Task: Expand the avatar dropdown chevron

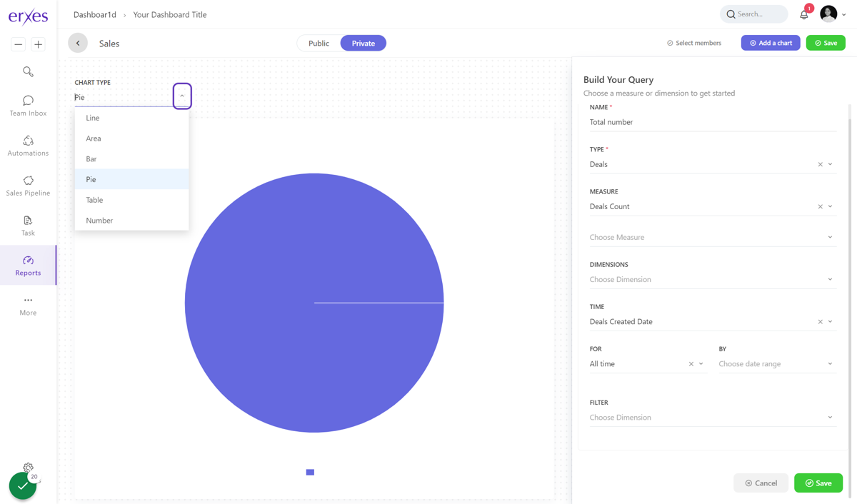Action: [844, 14]
